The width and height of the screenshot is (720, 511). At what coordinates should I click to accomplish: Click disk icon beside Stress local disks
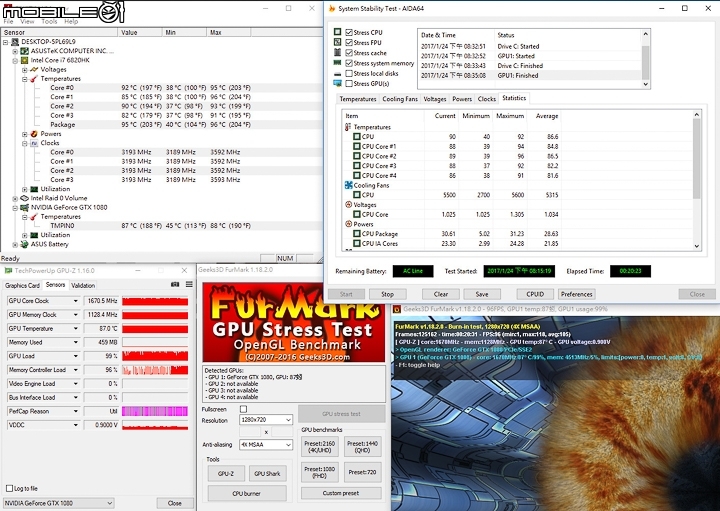[338, 73]
